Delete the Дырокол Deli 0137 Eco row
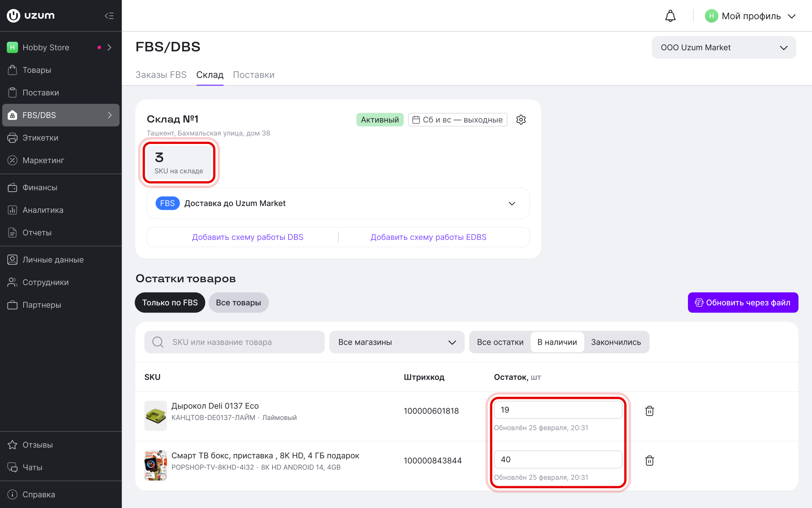Image resolution: width=812 pixels, height=508 pixels. point(649,411)
